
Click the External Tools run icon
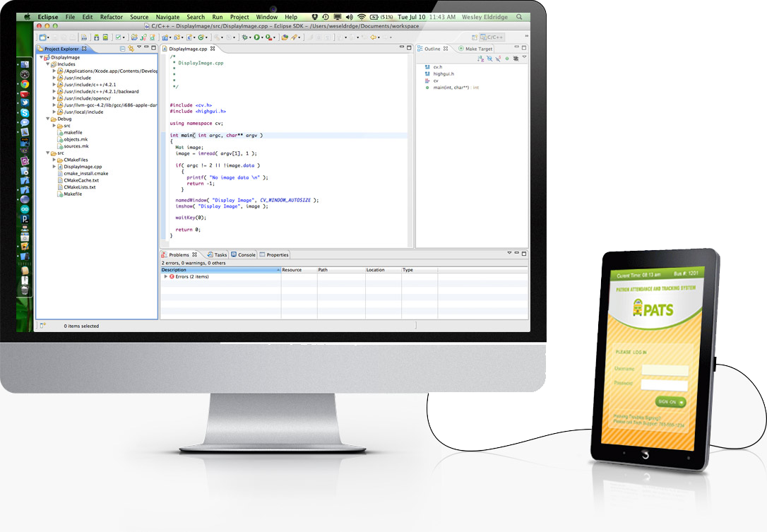coord(268,37)
